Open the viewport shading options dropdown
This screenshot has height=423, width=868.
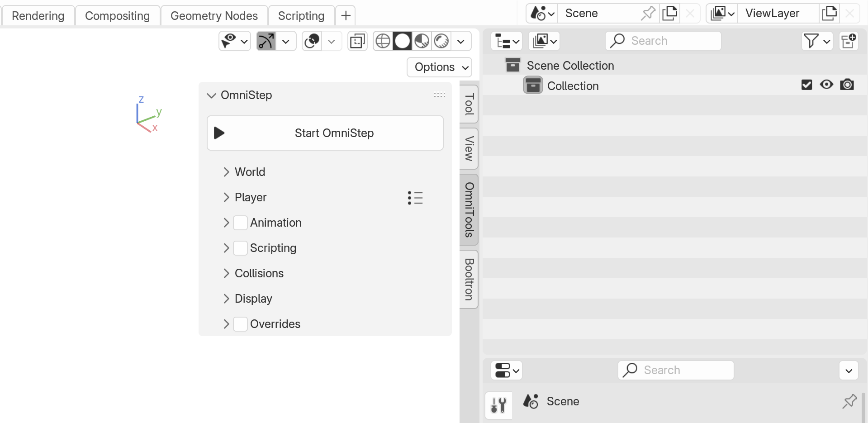(461, 41)
